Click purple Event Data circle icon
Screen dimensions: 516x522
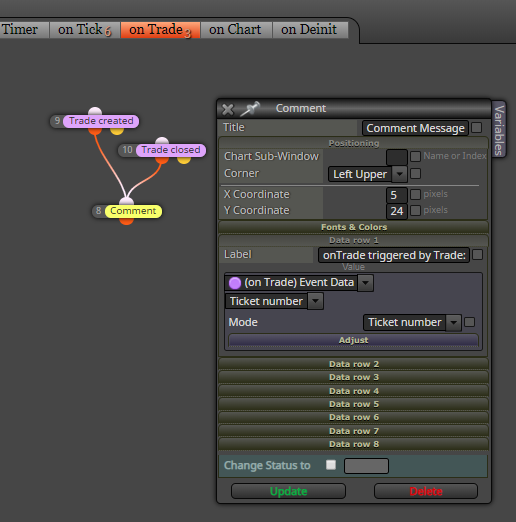[x=235, y=283]
